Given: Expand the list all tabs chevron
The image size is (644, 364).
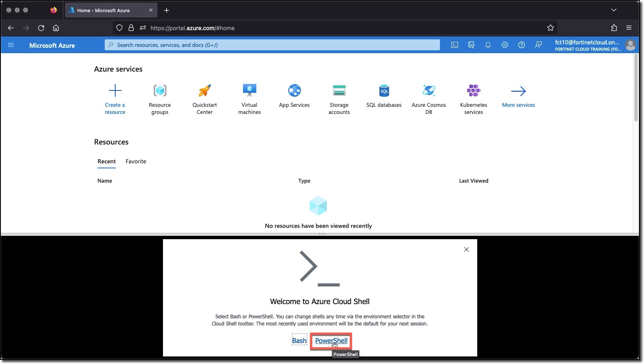Looking at the screenshot, I should 613,10.
